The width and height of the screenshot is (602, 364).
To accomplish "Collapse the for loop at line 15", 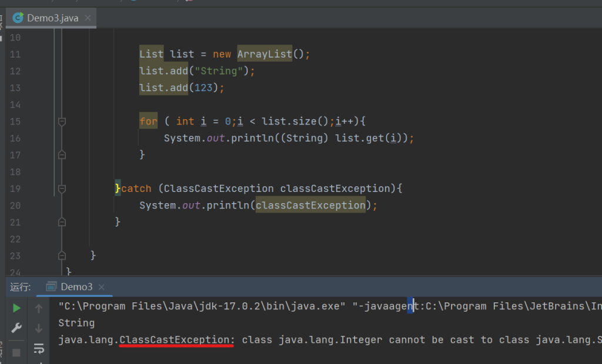I will click(x=62, y=122).
